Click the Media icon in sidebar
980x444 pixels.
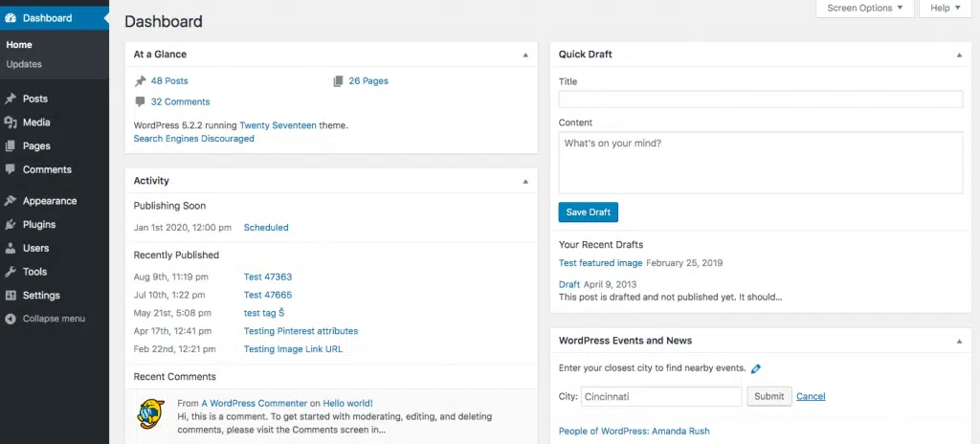[11, 122]
